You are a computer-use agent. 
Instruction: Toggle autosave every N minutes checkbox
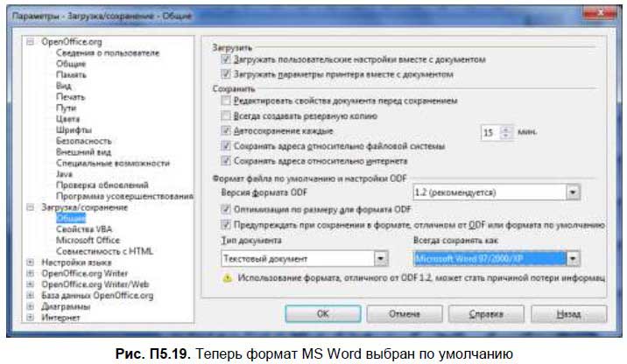pyautogui.click(x=226, y=130)
